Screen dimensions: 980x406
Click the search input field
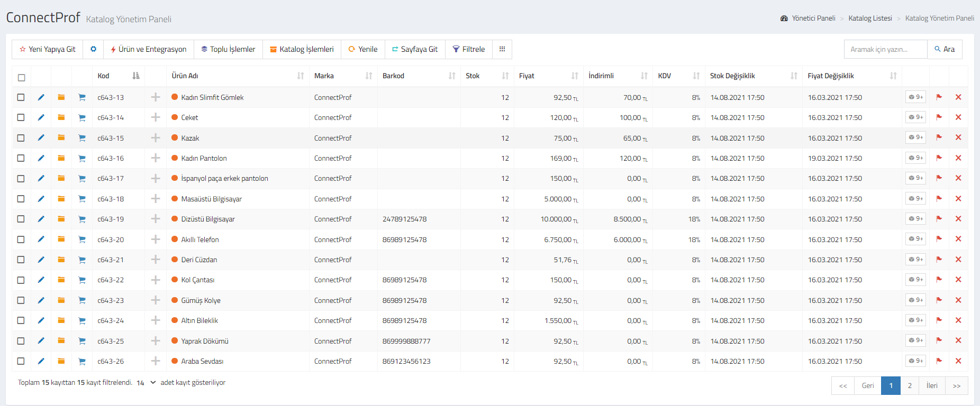[886, 49]
